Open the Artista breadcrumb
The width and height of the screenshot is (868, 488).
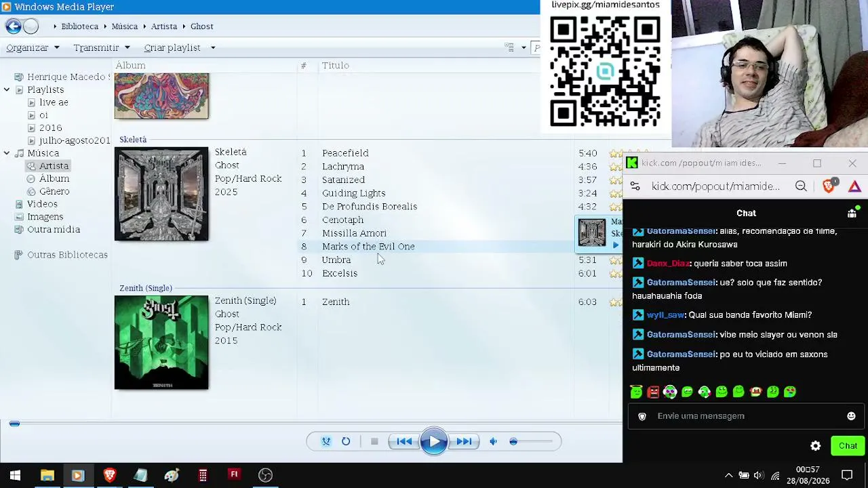(164, 26)
